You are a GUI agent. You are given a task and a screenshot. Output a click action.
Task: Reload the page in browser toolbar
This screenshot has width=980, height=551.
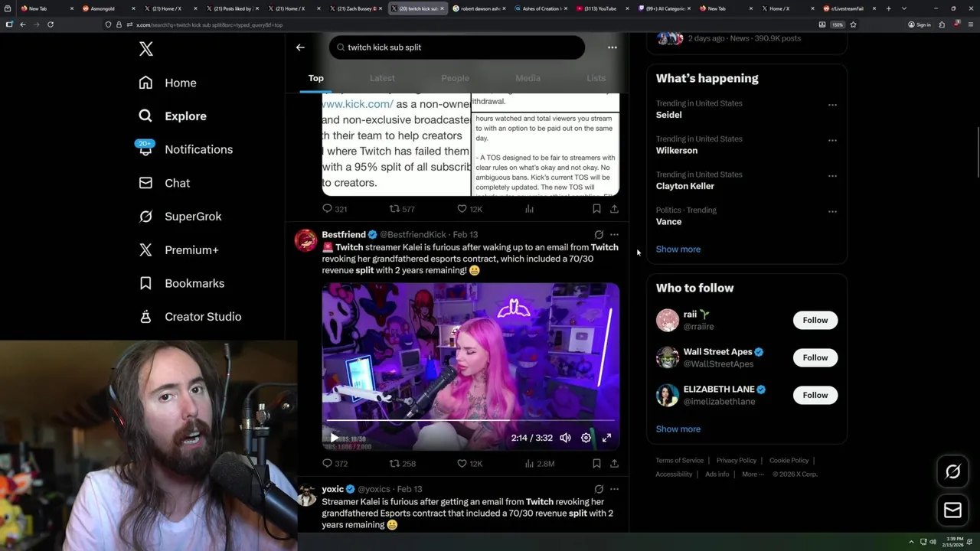51,24
